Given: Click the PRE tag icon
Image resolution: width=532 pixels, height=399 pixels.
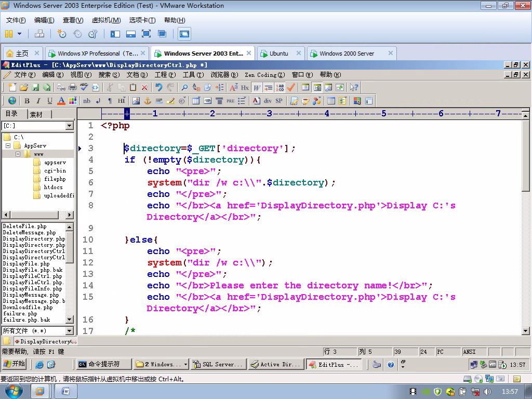Looking at the screenshot, I should (230, 101).
